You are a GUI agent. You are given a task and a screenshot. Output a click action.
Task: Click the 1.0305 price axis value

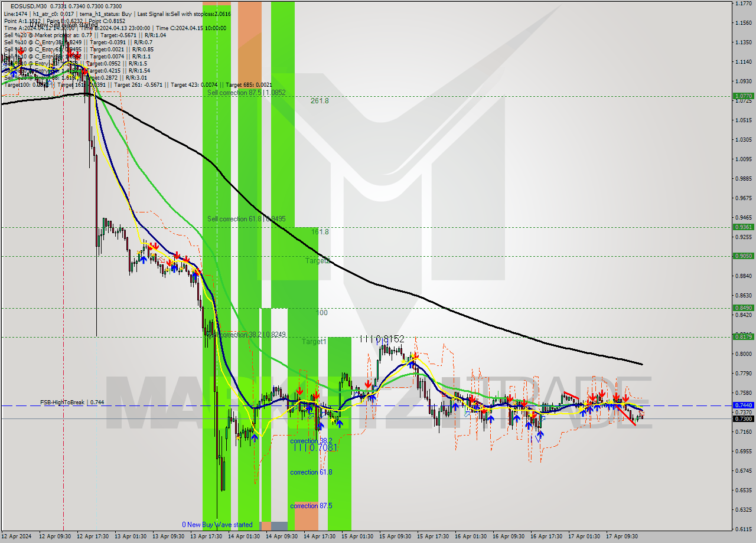click(x=743, y=140)
